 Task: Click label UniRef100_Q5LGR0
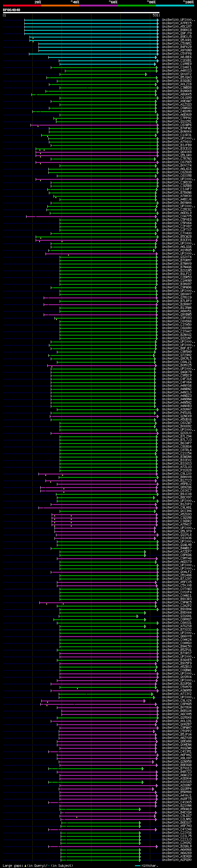point(177,155)
